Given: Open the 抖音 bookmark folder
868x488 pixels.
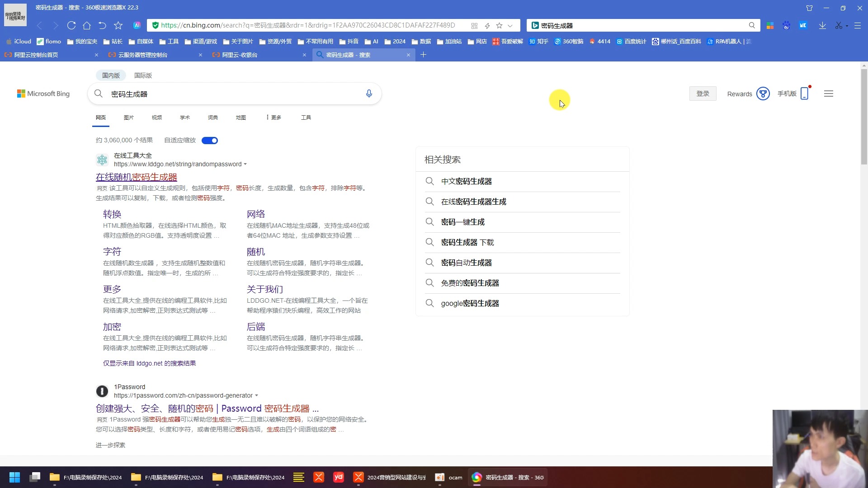Looking at the screenshot, I should point(349,41).
